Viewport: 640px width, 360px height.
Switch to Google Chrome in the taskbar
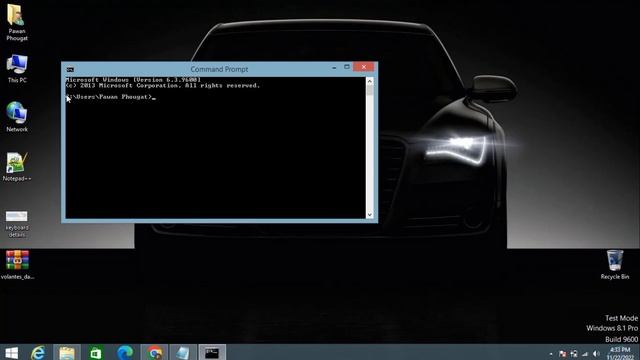click(x=154, y=353)
